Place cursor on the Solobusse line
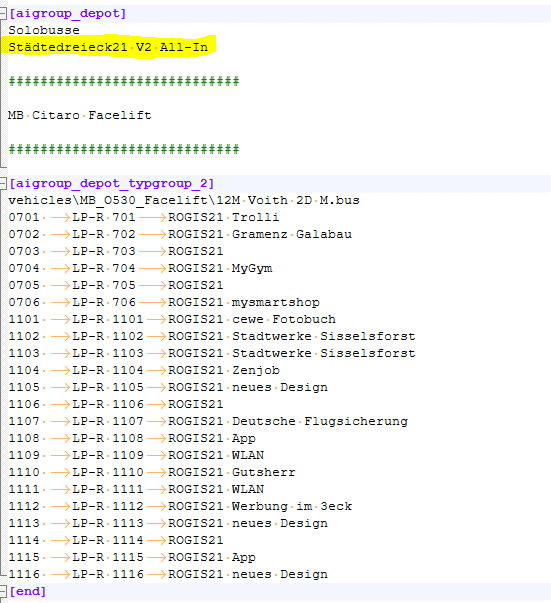This screenshot has height=603, width=551. tap(44, 30)
